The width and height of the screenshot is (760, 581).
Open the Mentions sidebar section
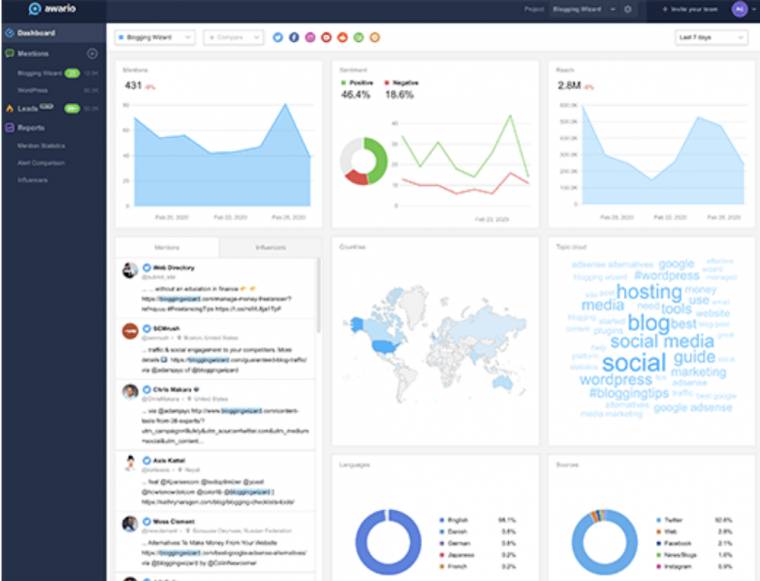tap(33, 53)
